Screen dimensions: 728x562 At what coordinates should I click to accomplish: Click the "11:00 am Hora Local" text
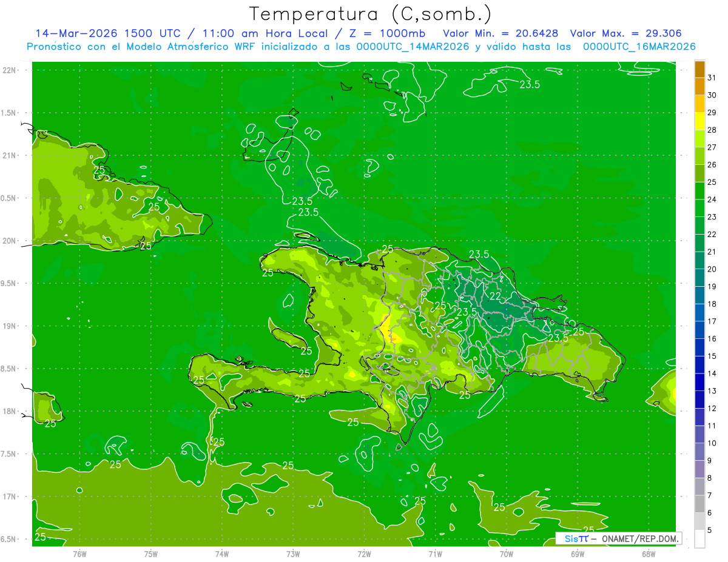coord(265,33)
